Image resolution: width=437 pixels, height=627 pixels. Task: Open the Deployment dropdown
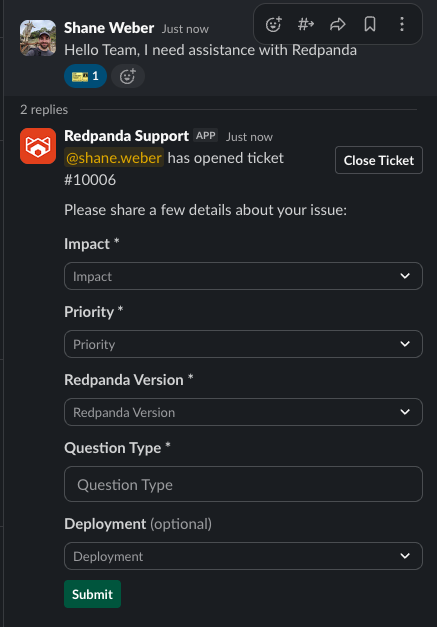(x=243, y=556)
